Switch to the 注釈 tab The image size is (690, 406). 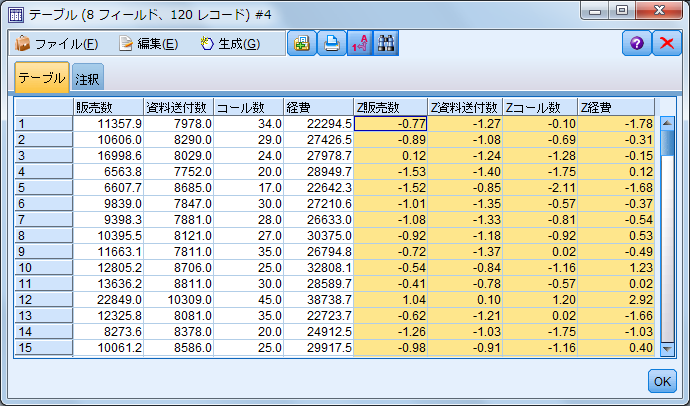pos(88,79)
